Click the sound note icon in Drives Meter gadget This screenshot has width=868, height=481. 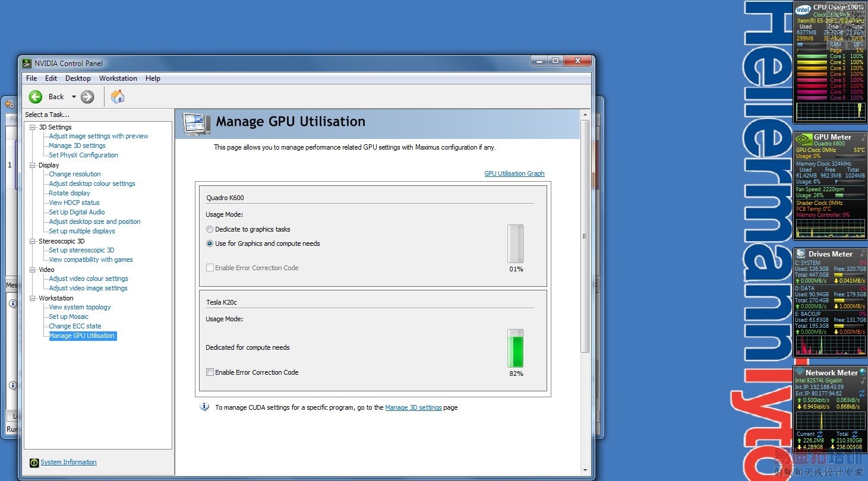(864, 254)
